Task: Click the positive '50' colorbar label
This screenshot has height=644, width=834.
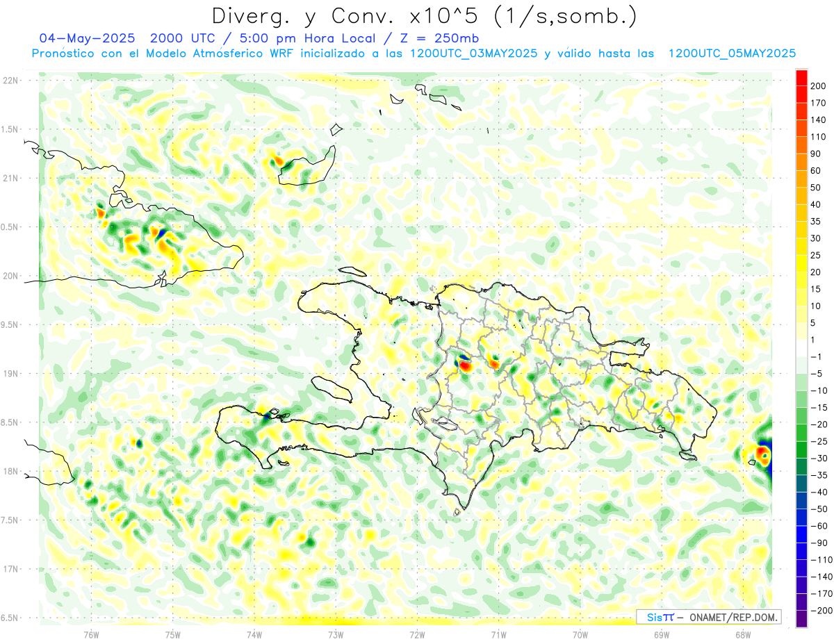Action: pyautogui.click(x=817, y=188)
